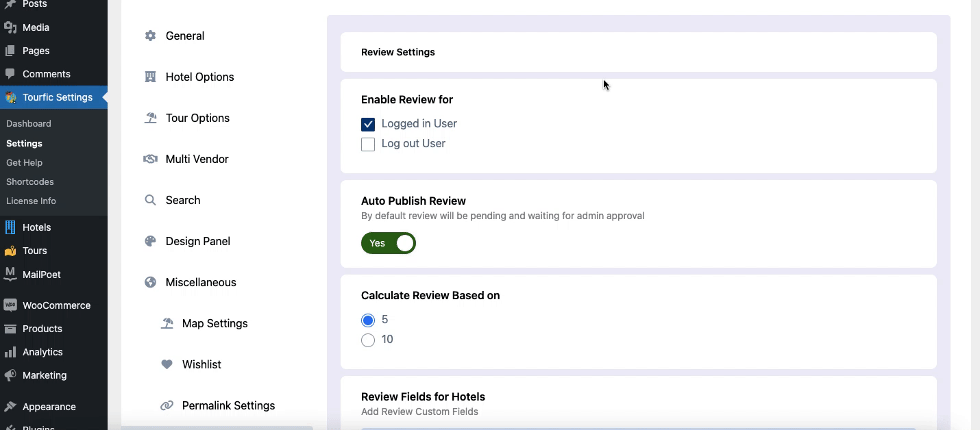Viewport: 980px width, 430px height.
Task: Click the General gear icon
Action: (x=150, y=36)
